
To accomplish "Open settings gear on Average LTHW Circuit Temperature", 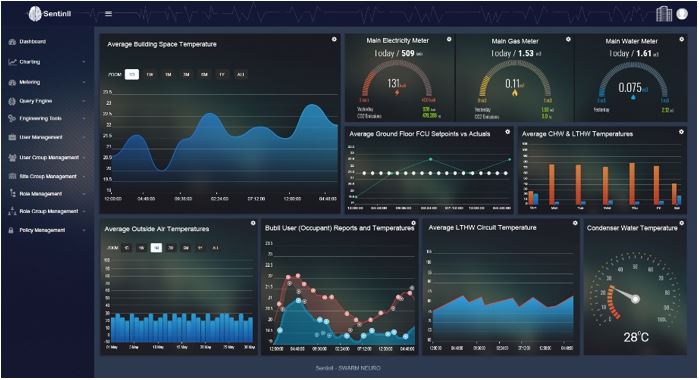I will click(575, 223).
